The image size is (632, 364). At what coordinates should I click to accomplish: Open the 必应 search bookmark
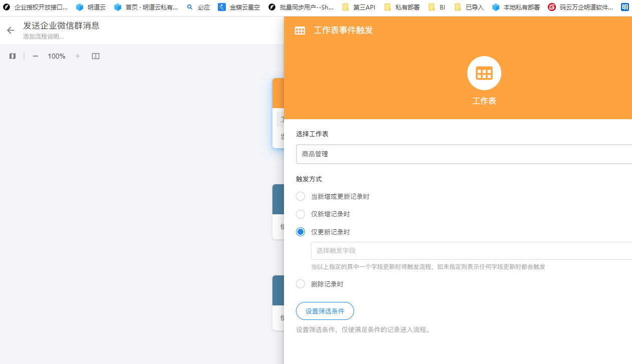pos(198,7)
